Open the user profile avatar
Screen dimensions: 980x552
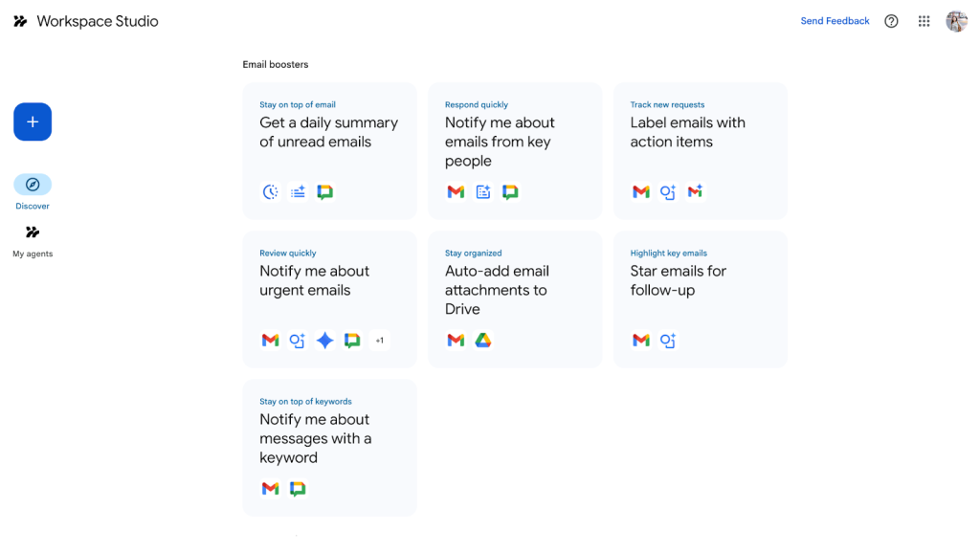point(956,21)
